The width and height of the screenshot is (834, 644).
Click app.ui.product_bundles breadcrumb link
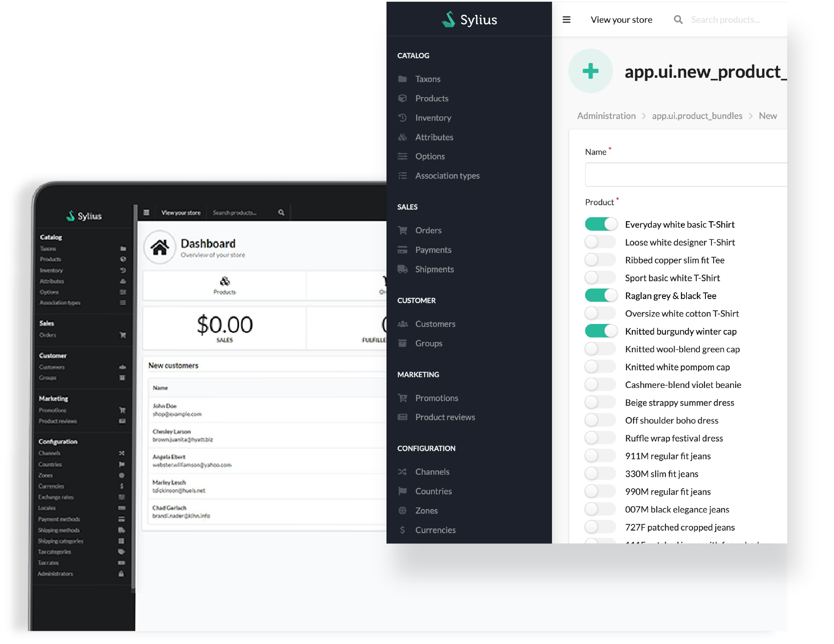pos(697,116)
